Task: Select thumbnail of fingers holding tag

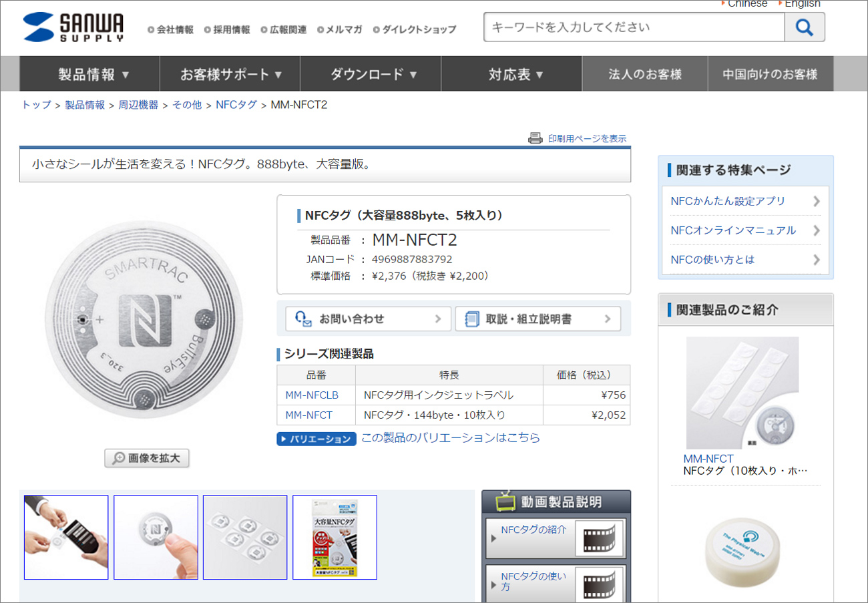Action: click(x=156, y=538)
